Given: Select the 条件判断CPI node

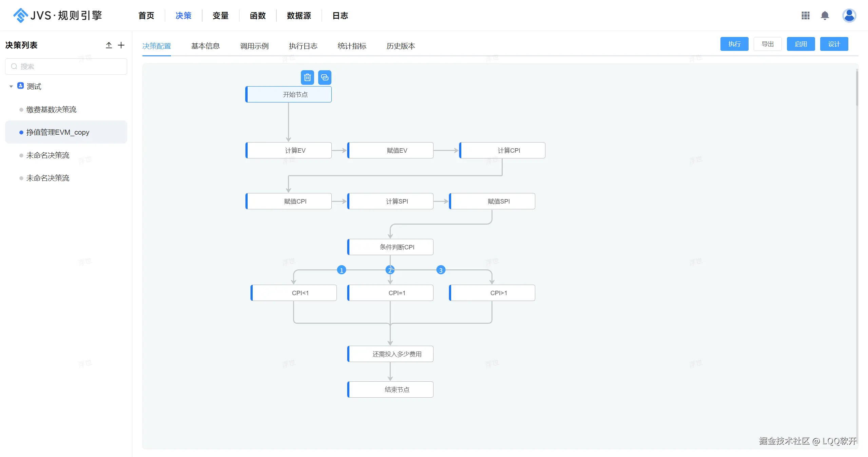Looking at the screenshot, I should [390, 247].
